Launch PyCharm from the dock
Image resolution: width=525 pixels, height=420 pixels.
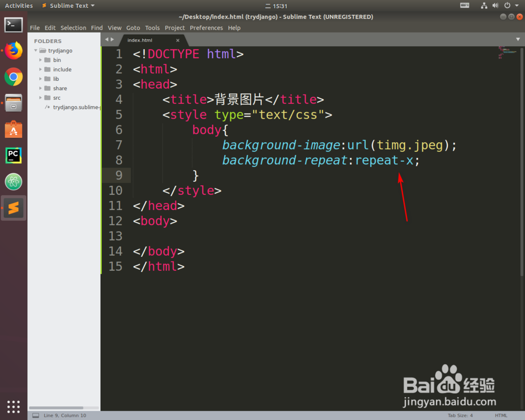coord(14,155)
